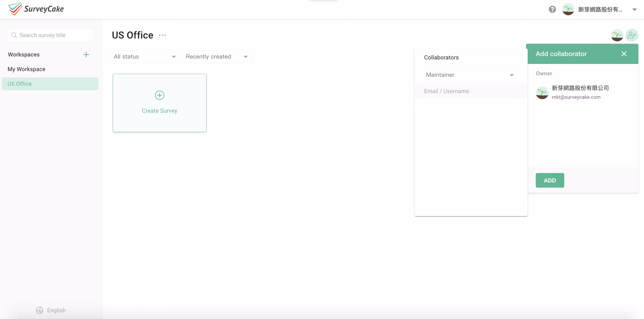This screenshot has height=319, width=644.
Task: Click the mkt@surveycake.com email text
Action: 576,97
